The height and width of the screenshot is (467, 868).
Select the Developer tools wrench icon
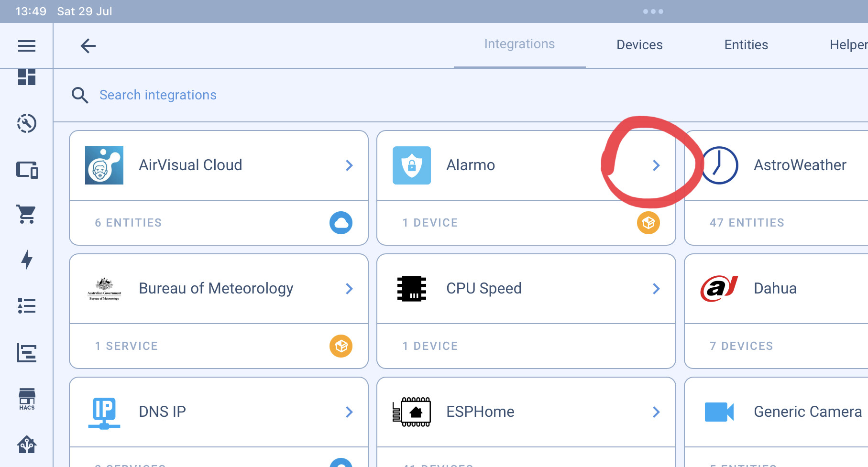point(27,124)
